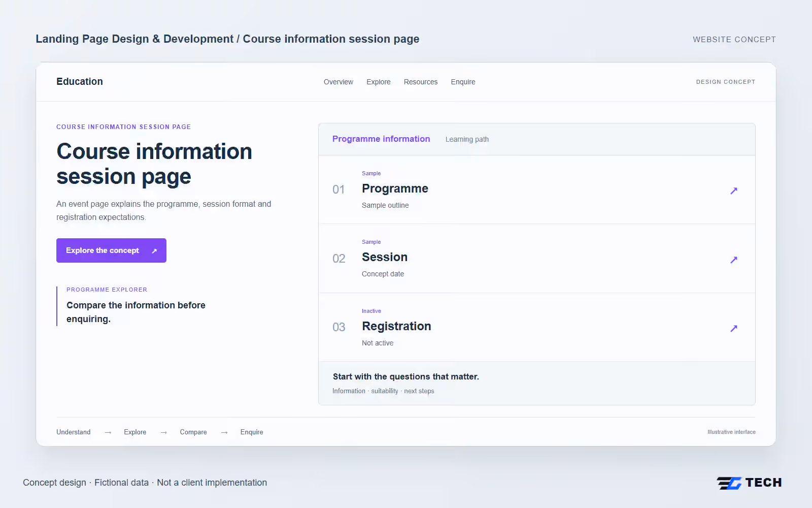Viewport: 812px width, 508px height.
Task: Click the Concept design fictional data disclaimer
Action: (x=145, y=483)
